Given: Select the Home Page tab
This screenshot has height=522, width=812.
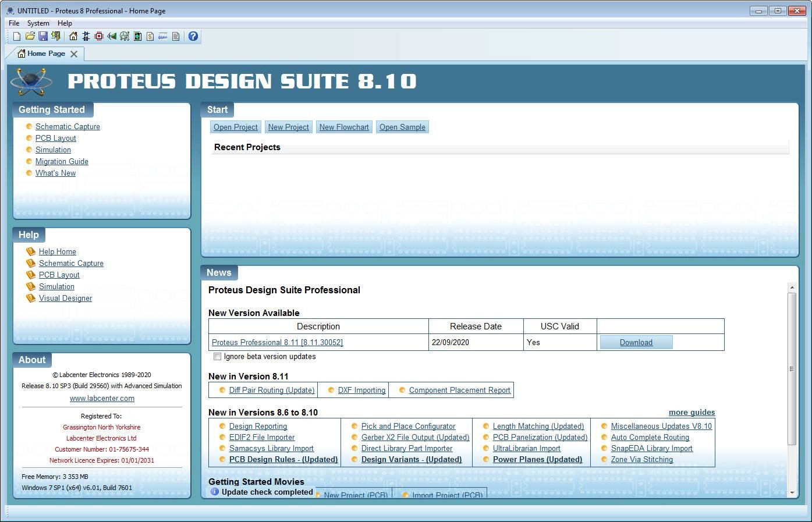Looking at the screenshot, I should [x=46, y=54].
